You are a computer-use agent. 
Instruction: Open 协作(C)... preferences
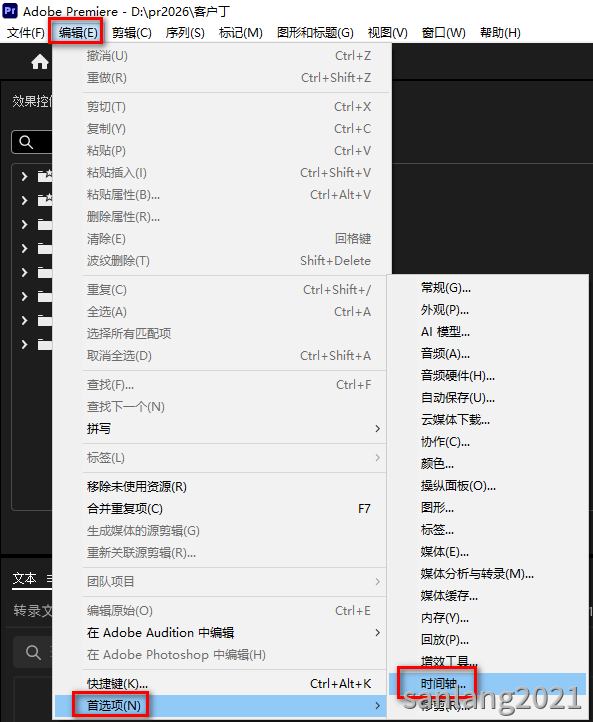click(488, 442)
